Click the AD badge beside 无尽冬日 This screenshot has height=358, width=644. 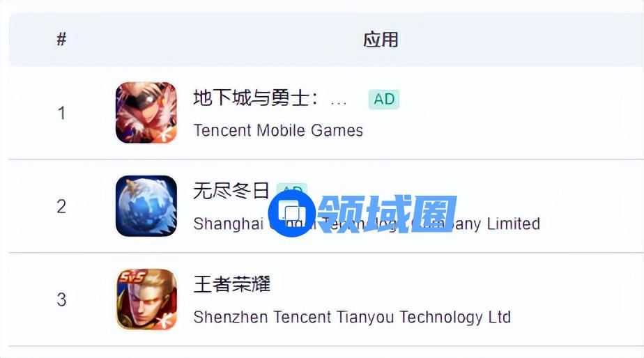click(292, 189)
